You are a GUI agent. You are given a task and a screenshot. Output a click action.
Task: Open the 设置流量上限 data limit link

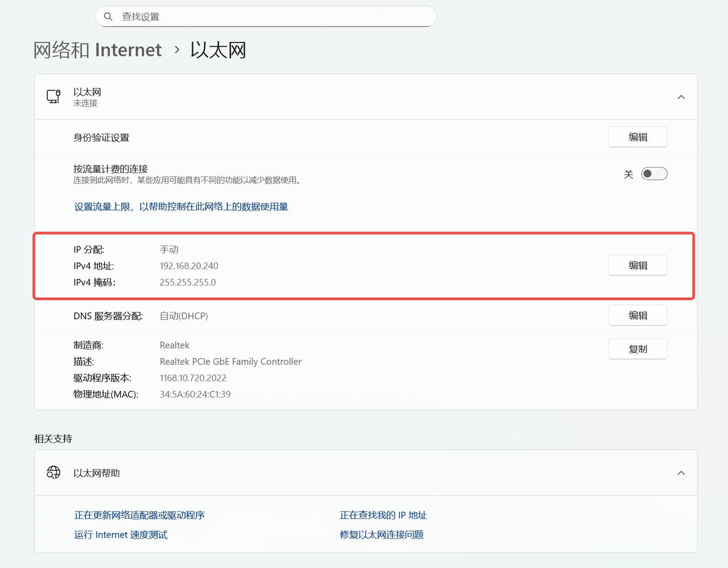coord(181,207)
